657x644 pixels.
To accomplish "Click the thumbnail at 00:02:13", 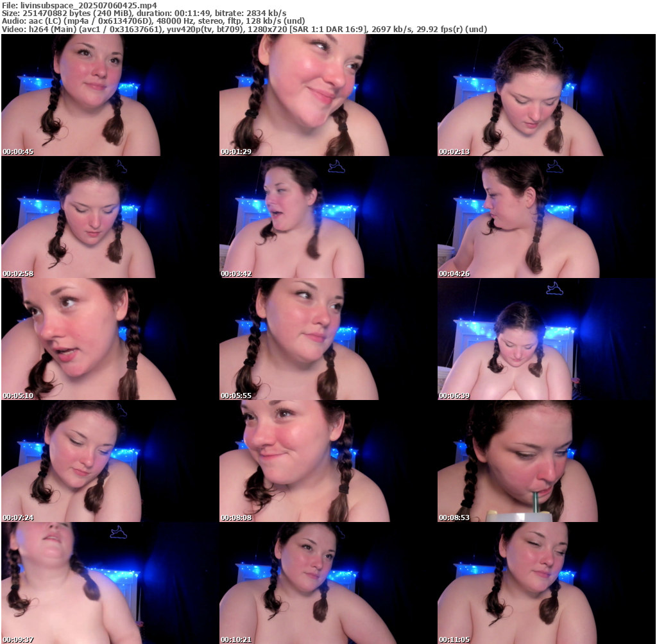I will coord(546,95).
